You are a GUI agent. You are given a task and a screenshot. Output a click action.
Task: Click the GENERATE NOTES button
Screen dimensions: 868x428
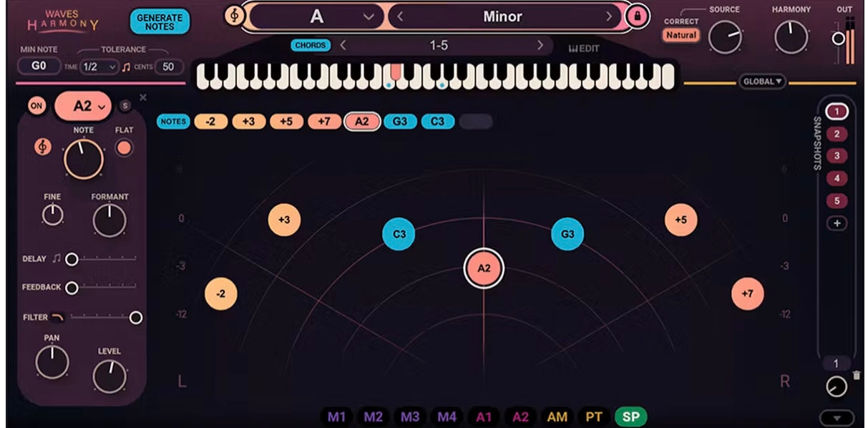(x=160, y=21)
